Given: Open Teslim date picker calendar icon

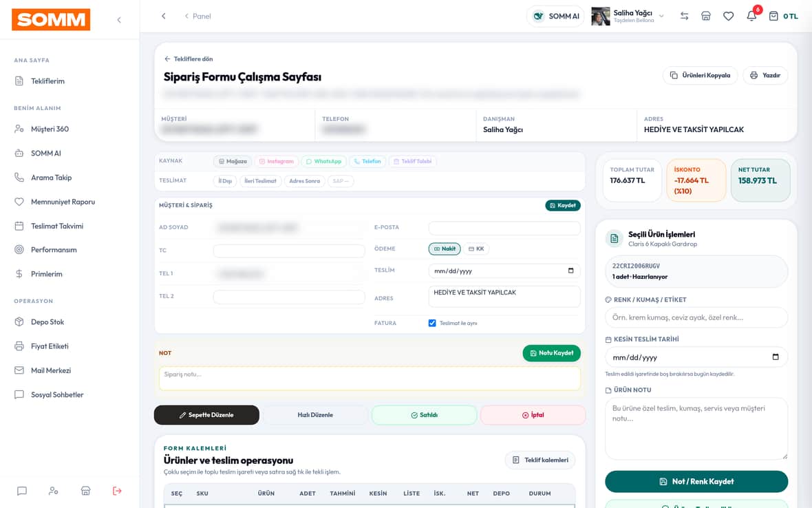Looking at the screenshot, I should click(x=570, y=271).
